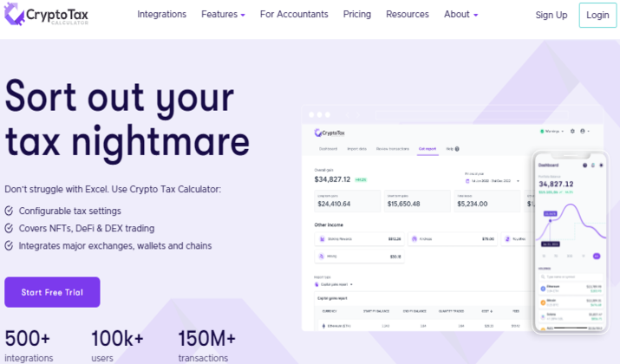The width and height of the screenshot is (620, 364).
Task: Click the $24,410.64 gains card
Action: click(x=348, y=201)
